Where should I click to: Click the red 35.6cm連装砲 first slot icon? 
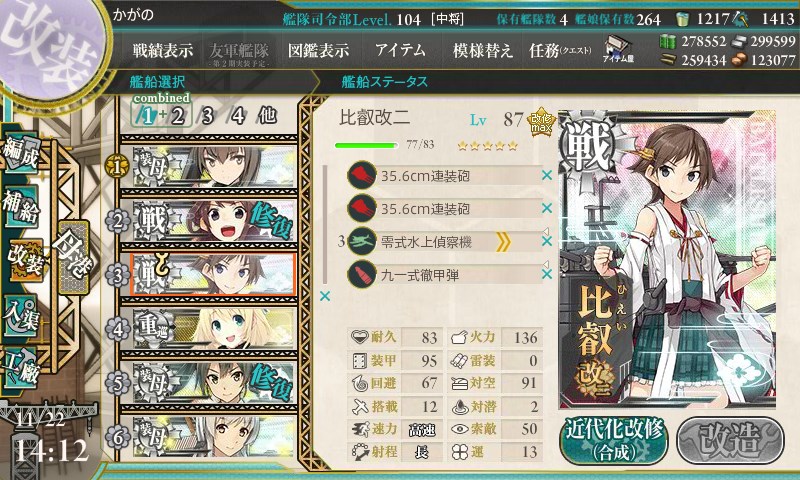coord(362,175)
